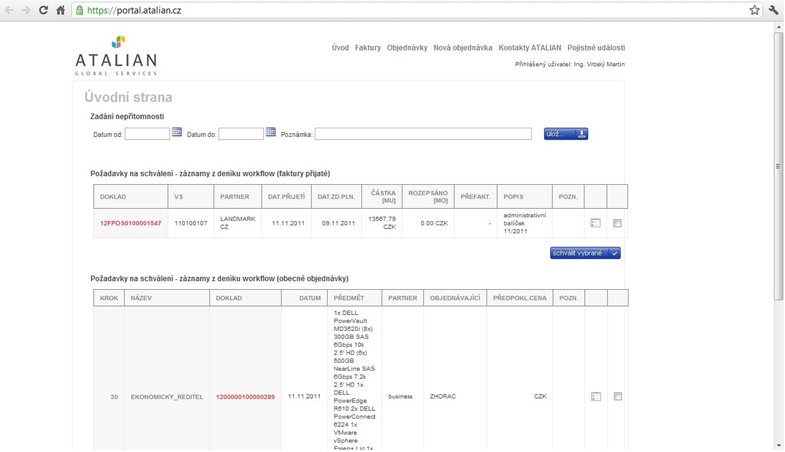The height and width of the screenshot is (452, 785).
Task: Click the ČÁSTKA [MU] column header
Action: [383, 196]
